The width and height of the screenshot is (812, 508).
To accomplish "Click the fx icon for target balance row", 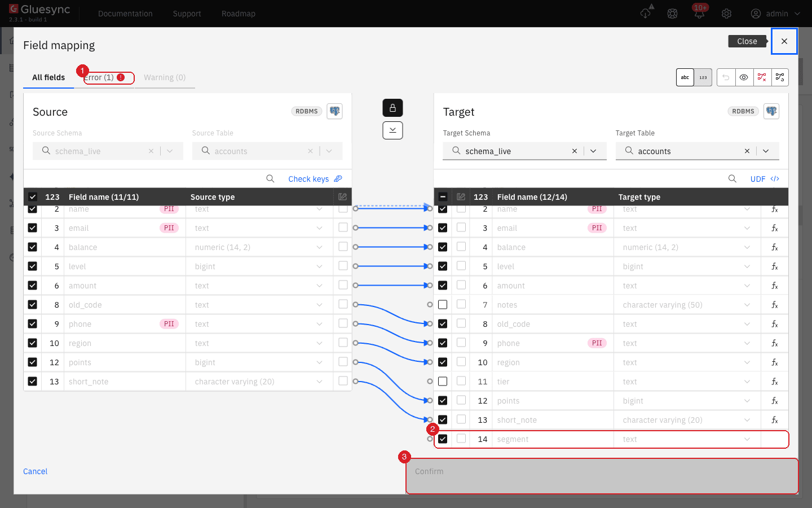I will pyautogui.click(x=775, y=247).
